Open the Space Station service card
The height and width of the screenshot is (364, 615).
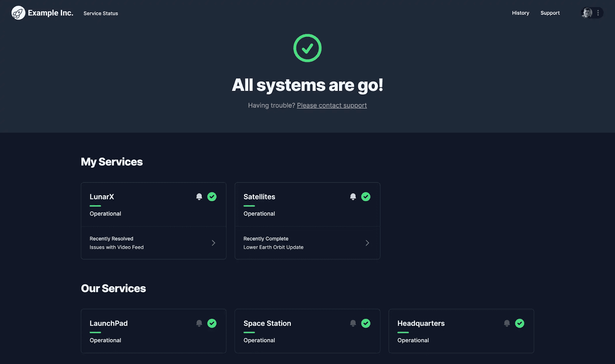[x=307, y=331]
